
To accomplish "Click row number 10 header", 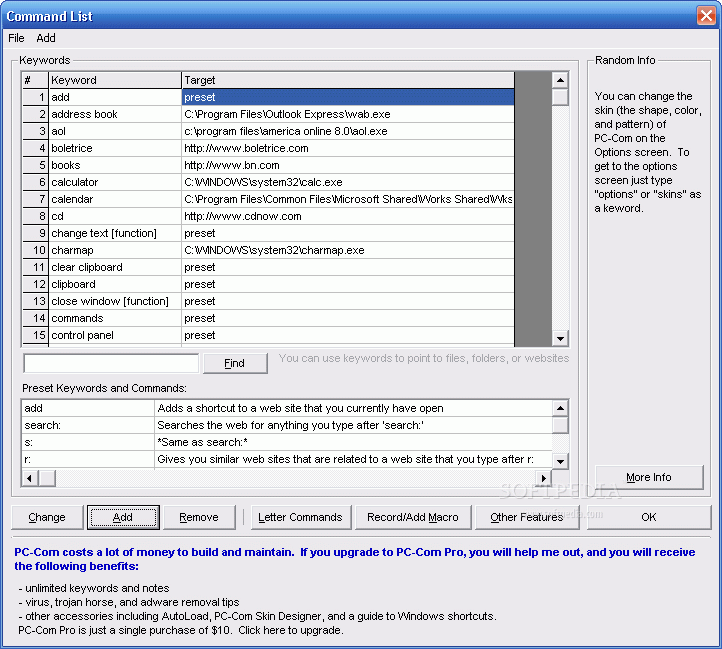I will (x=35, y=251).
